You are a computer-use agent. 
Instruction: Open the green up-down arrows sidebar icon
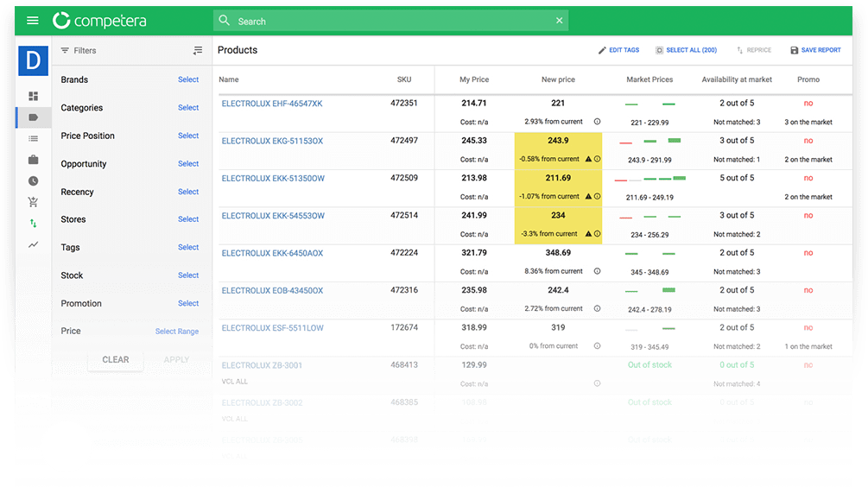(x=33, y=223)
